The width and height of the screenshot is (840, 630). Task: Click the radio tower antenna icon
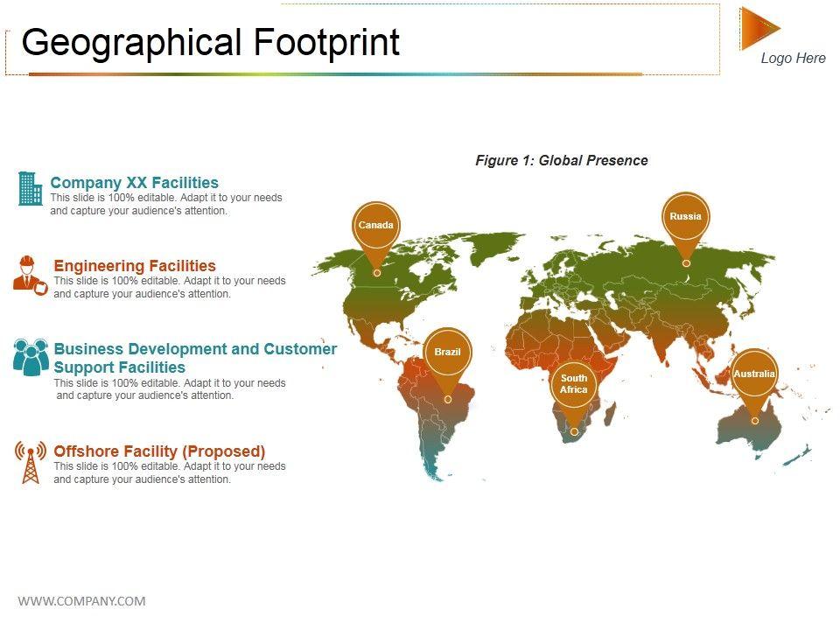(30, 463)
